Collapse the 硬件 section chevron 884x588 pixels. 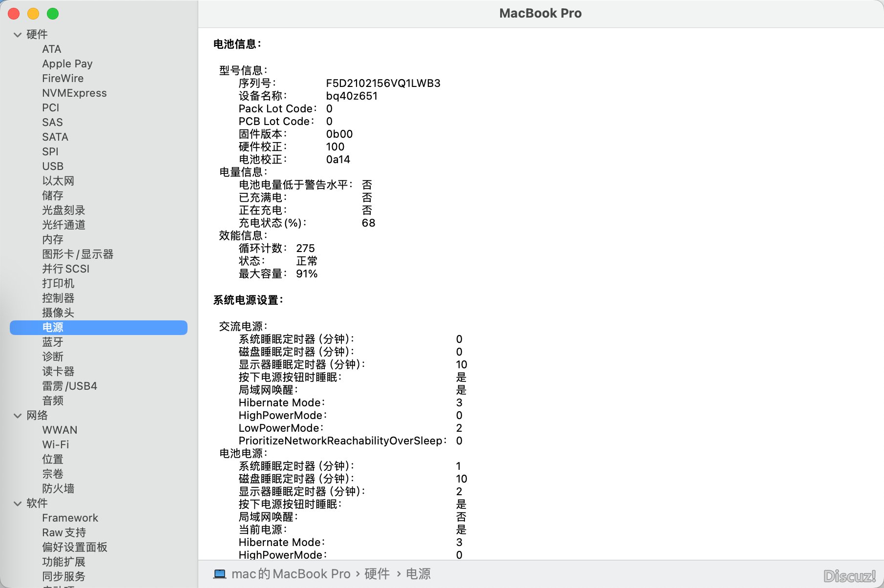tap(18, 35)
